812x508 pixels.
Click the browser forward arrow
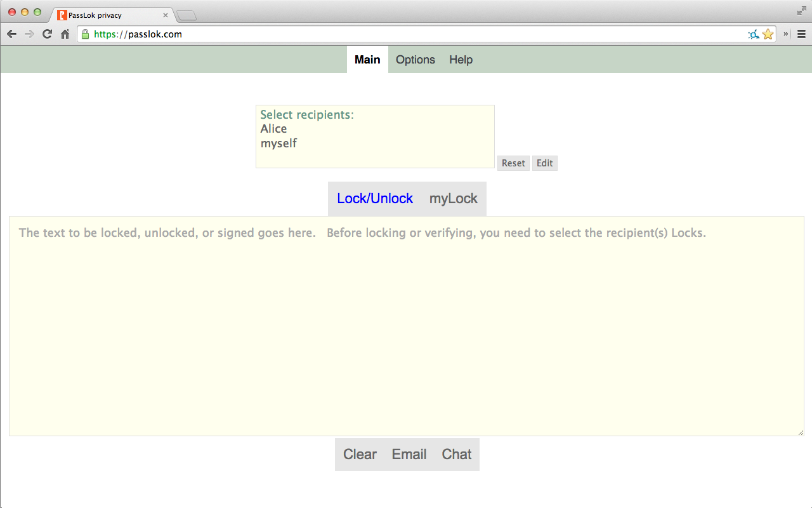click(29, 34)
